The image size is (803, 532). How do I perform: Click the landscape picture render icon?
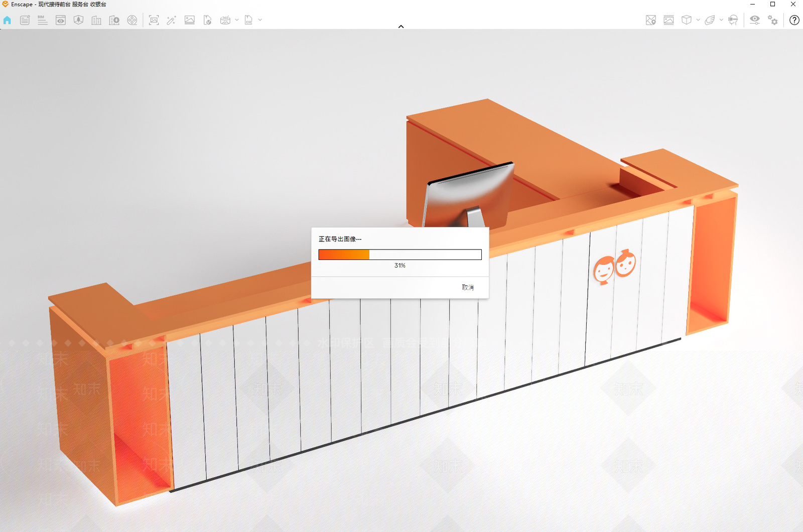[x=190, y=20]
